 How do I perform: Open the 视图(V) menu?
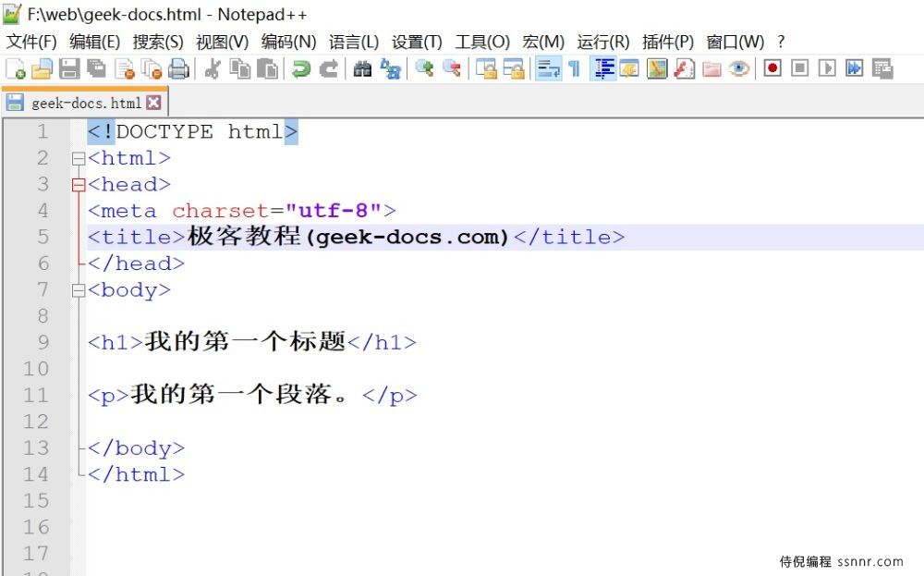coord(222,42)
